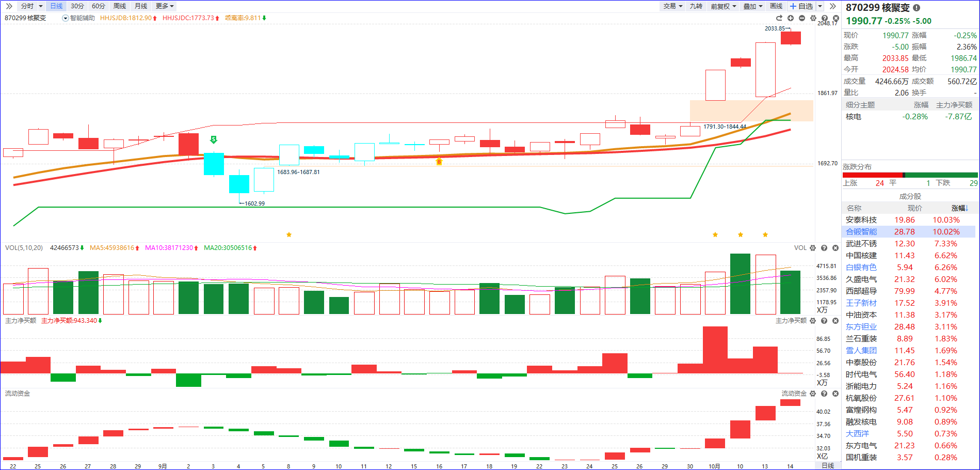Close the 主力净买额 panel

click(x=836, y=321)
